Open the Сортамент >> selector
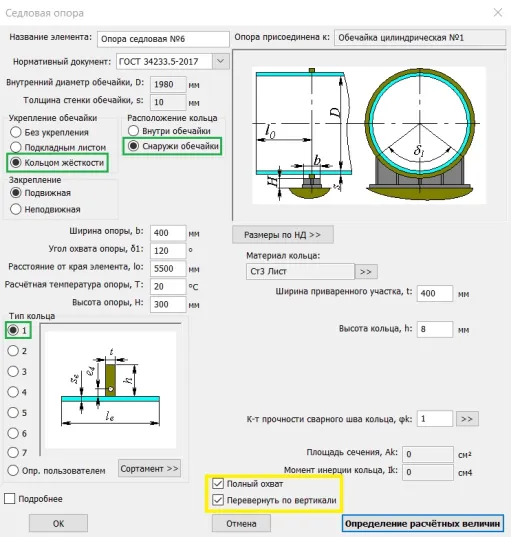511x537 pixels. click(149, 468)
